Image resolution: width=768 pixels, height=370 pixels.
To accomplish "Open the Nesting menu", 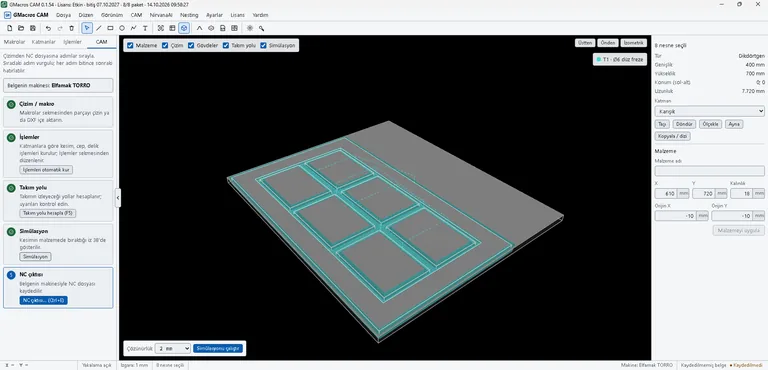I will coord(189,15).
